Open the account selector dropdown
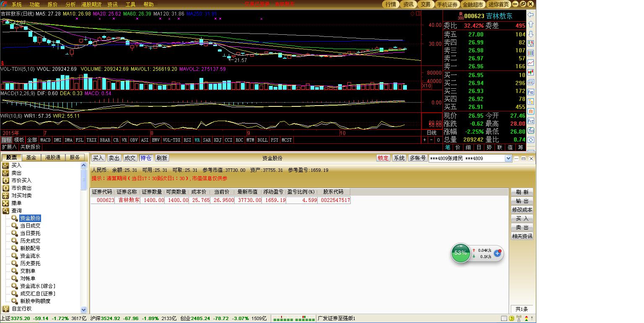 (508, 158)
